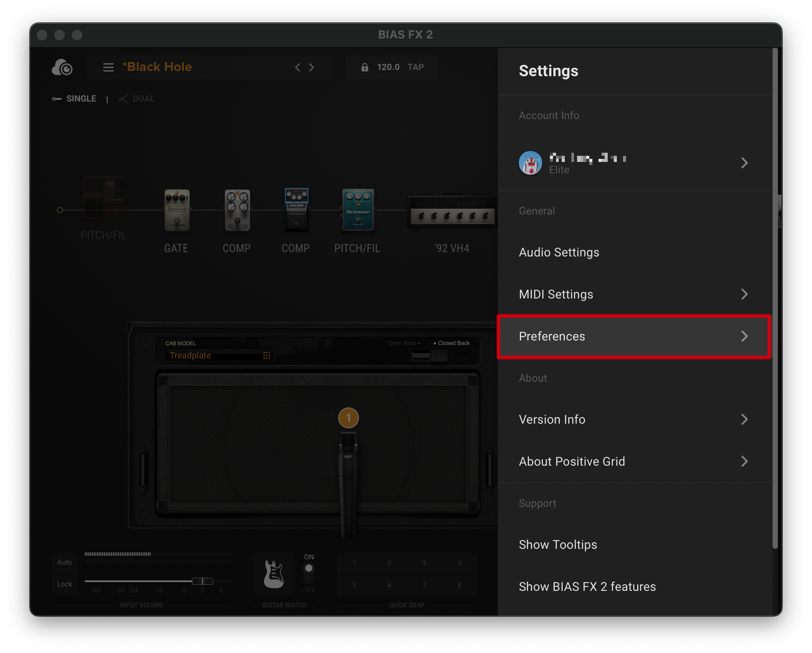Image resolution: width=812 pixels, height=653 pixels.
Task: Go to next preset arrow
Action: [x=311, y=67]
